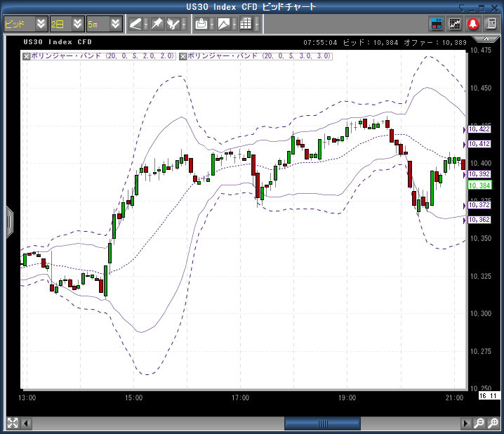Click the zoom out magnifier icon
Image resolution: width=504 pixels, height=434 pixels.
[x=492, y=423]
